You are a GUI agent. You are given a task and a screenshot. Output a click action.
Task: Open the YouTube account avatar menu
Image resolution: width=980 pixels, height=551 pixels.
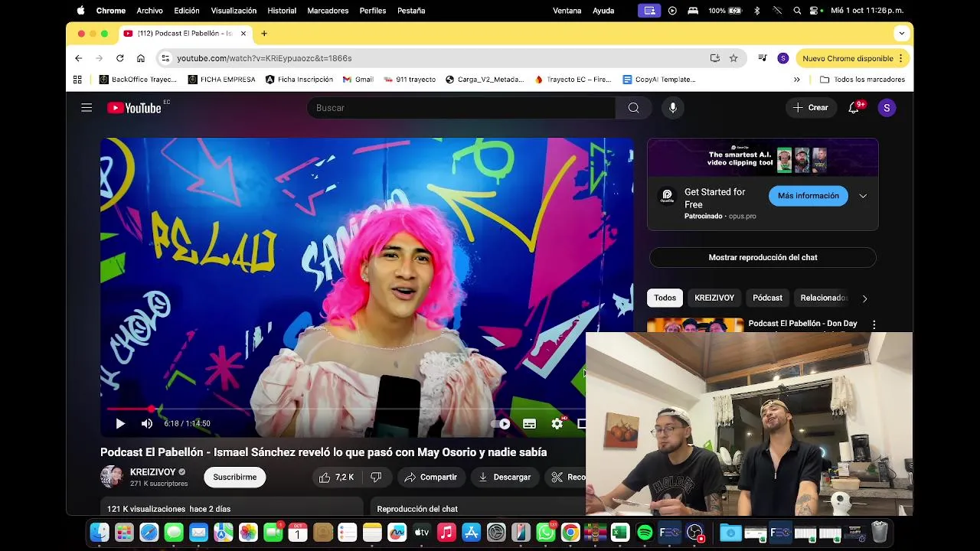point(887,108)
